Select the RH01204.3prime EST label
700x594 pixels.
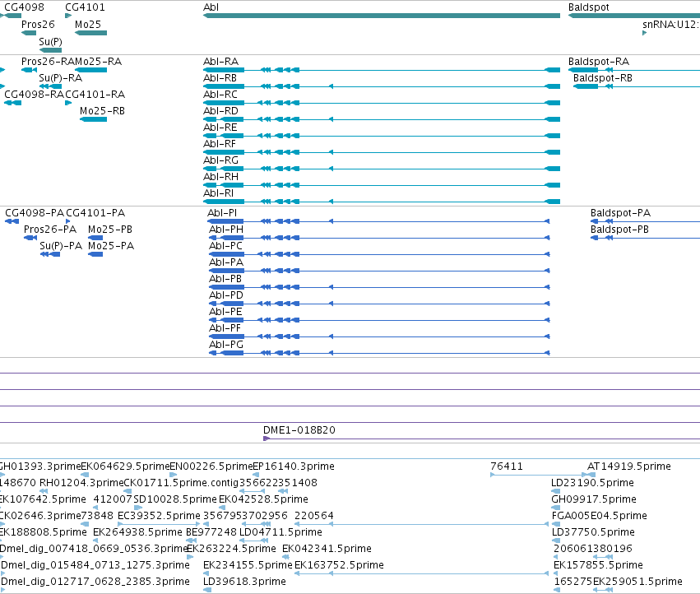pos(81,483)
